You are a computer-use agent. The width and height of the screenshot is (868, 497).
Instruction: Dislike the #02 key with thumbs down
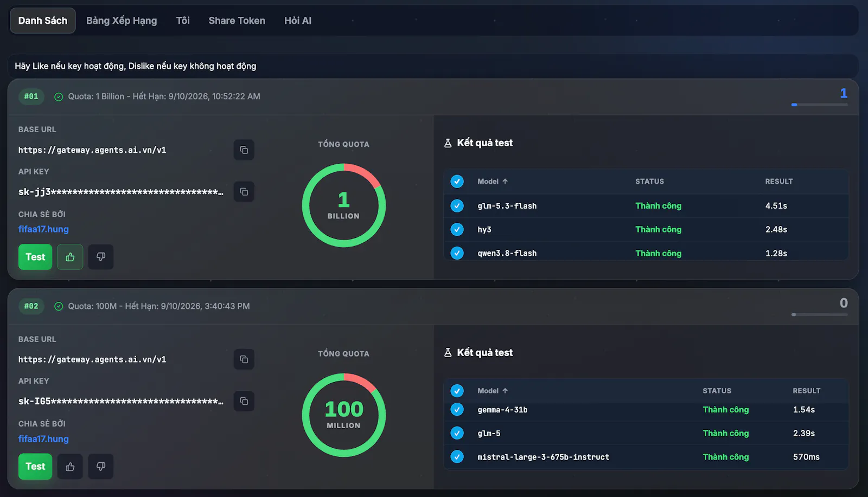[101, 467]
